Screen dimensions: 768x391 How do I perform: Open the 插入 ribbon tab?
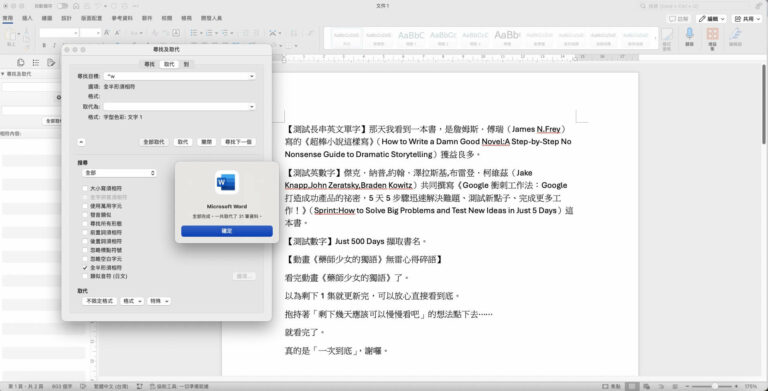27,18
